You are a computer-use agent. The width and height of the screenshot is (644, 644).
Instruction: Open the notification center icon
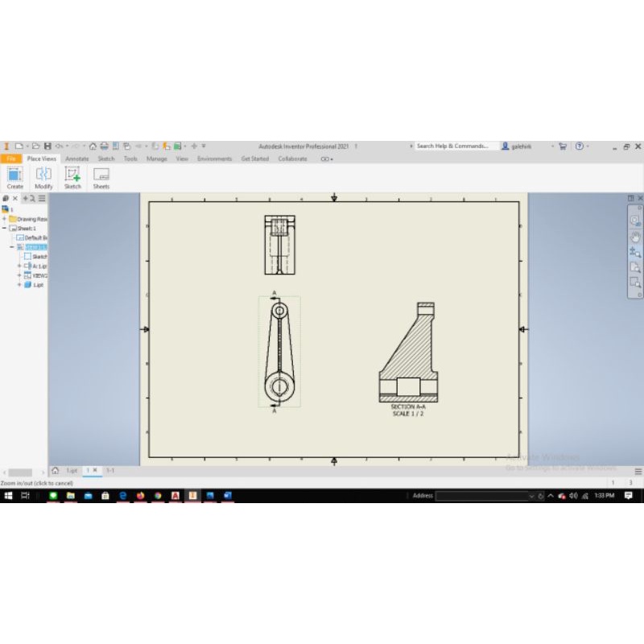click(x=628, y=496)
